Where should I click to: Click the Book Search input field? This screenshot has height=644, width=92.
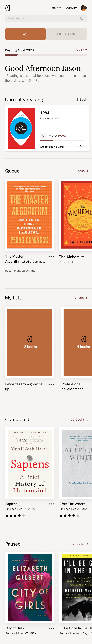coord(46,18)
